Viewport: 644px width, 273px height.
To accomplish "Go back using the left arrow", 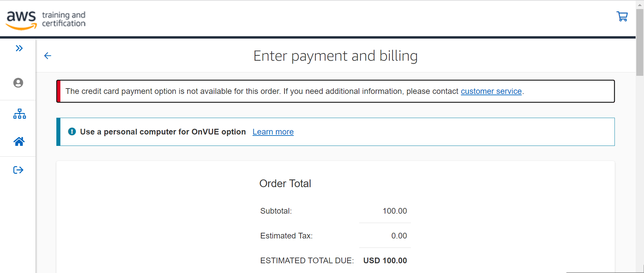I will [48, 56].
